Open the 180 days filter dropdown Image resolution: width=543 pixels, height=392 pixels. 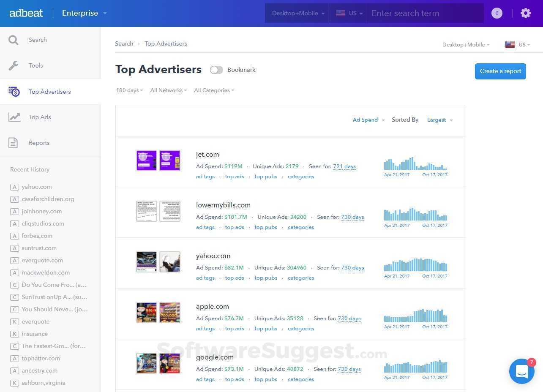click(x=129, y=90)
